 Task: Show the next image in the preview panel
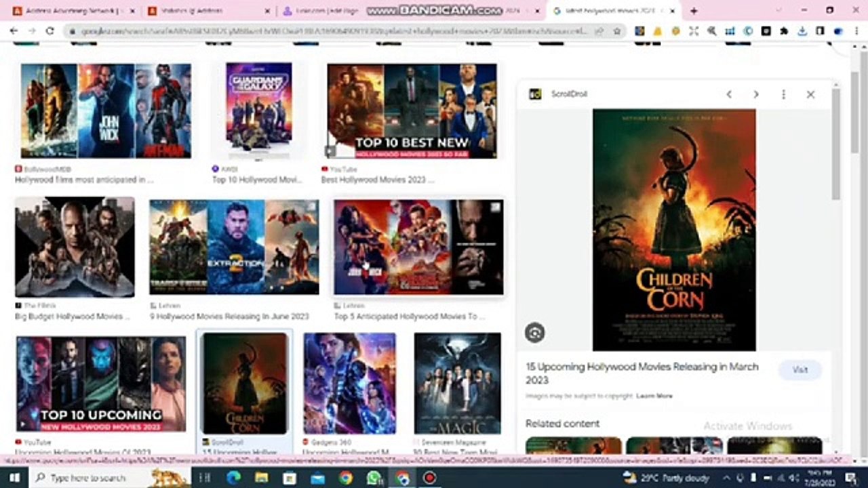pos(756,94)
